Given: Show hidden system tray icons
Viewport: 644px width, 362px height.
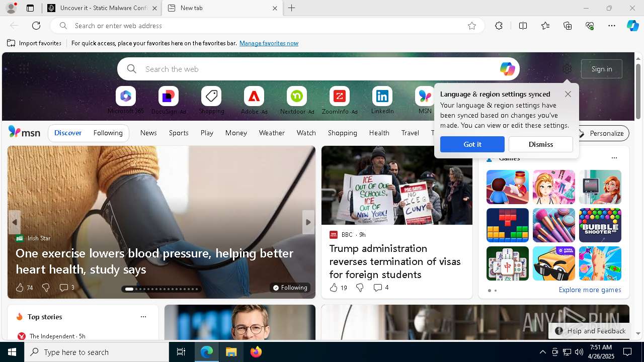Looking at the screenshot, I should point(542,352).
